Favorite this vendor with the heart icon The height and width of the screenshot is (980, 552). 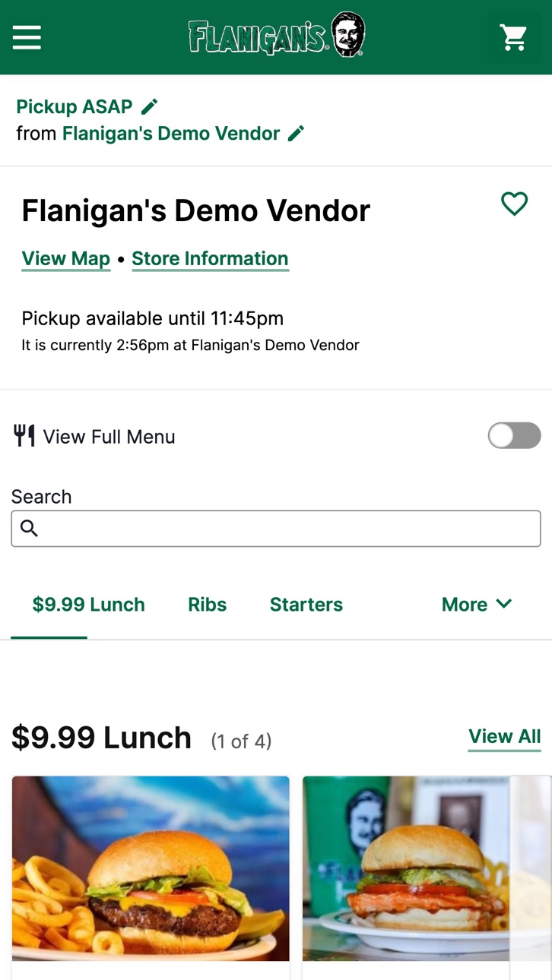coord(515,204)
